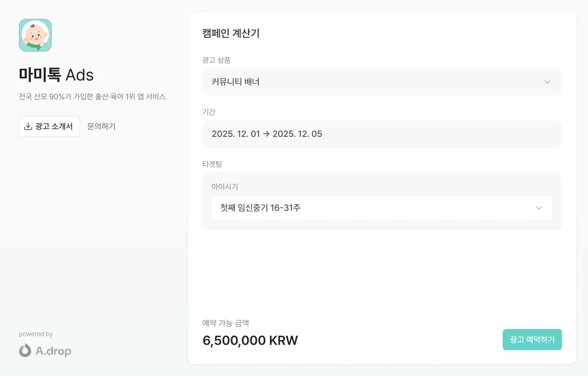
Task: Click the 타겟팅 section label
Action: [212, 164]
